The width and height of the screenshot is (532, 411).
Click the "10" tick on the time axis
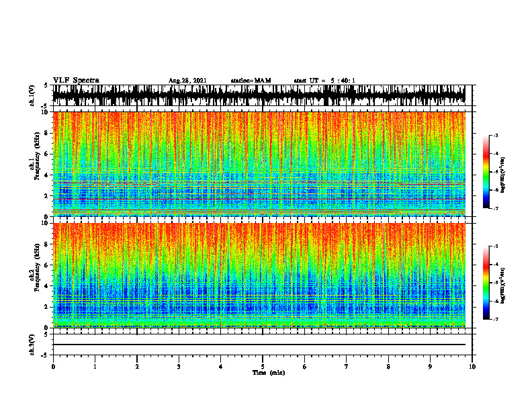pyautogui.click(x=472, y=367)
